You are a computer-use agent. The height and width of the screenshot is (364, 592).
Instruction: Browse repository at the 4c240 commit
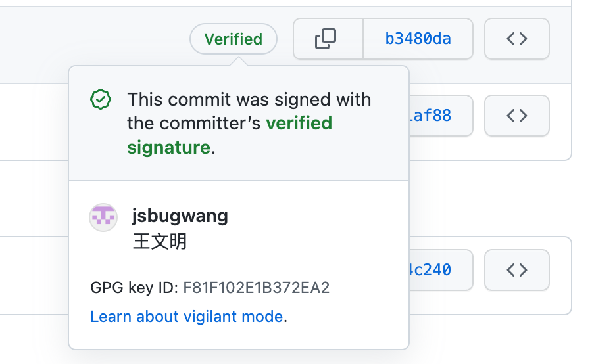pos(516,270)
